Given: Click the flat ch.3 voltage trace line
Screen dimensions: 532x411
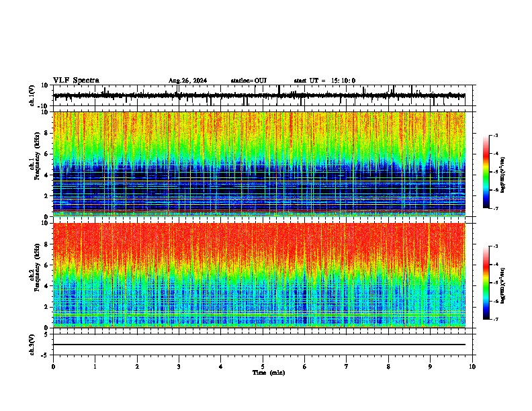Looking at the screenshot, I should [259, 345].
